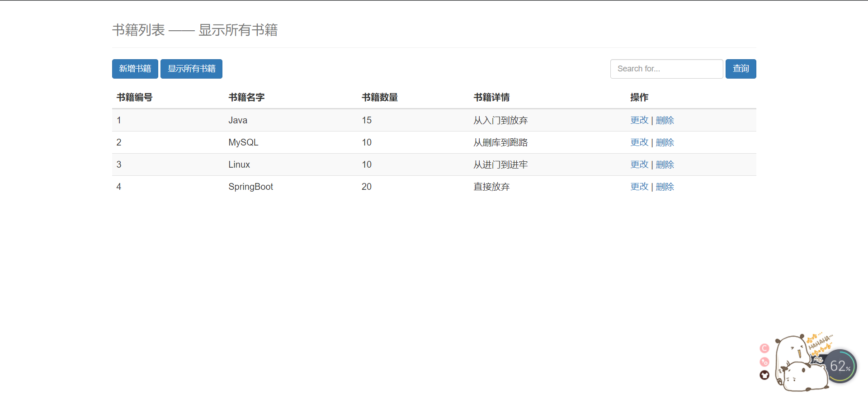Screen dimensions: 868x404
Task: Click the detail text 从入门到放弃
Action: pyautogui.click(x=500, y=120)
